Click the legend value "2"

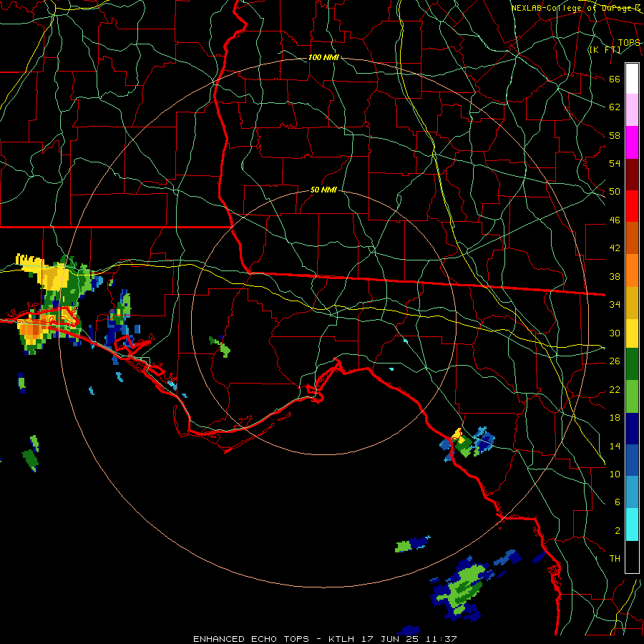618,531
